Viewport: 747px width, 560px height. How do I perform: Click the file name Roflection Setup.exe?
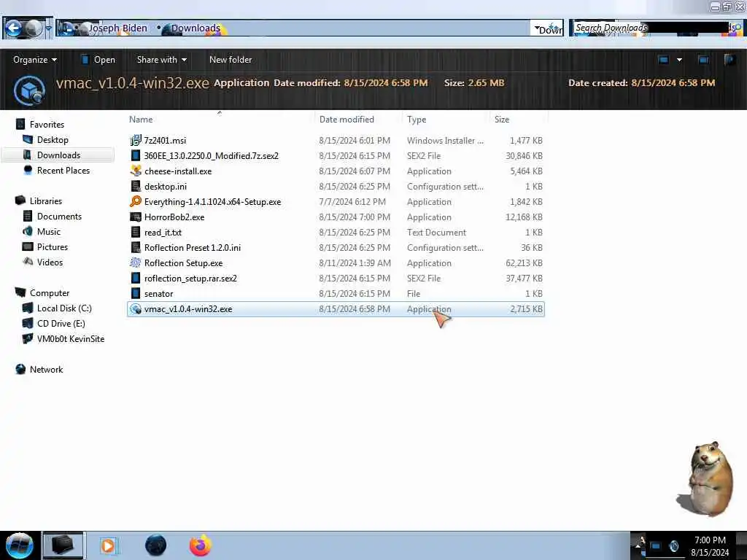point(183,262)
